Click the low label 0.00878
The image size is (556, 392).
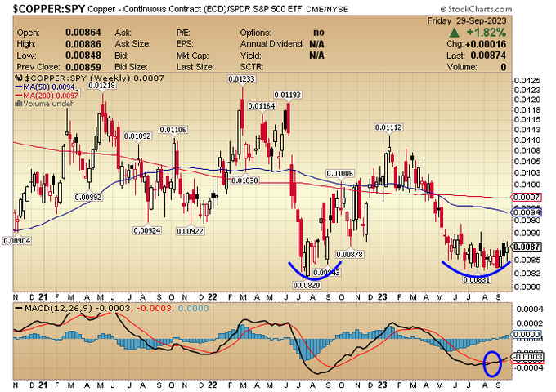click(x=350, y=254)
